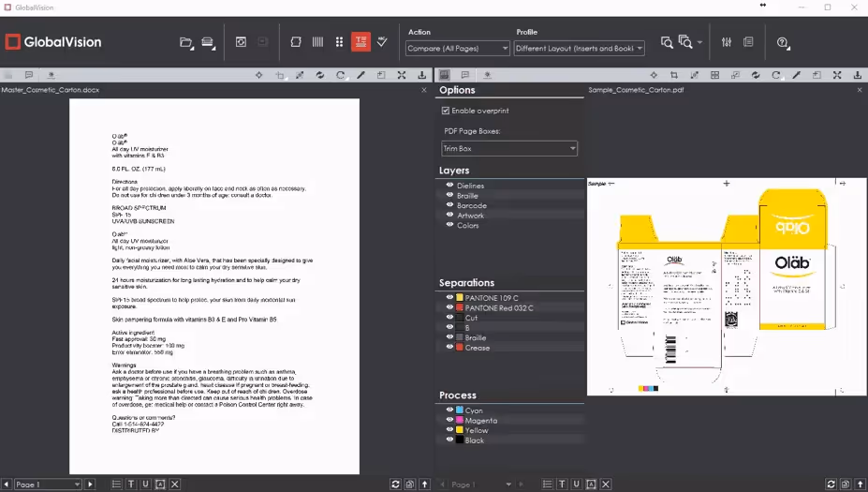Hide the Artwork layer
Screen dimensions: 868x492
pos(449,215)
